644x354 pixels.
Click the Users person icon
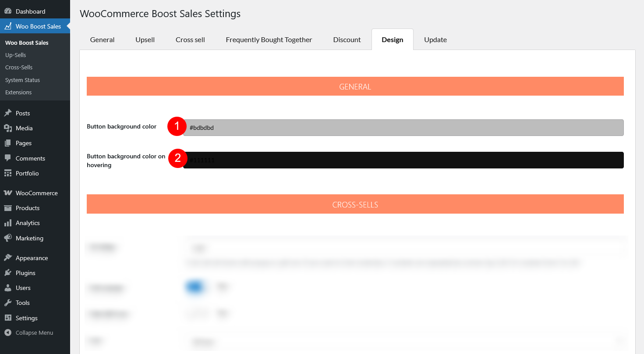coord(8,288)
